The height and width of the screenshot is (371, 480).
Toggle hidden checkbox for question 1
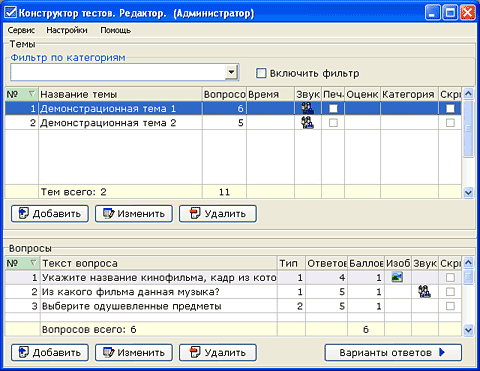450,277
